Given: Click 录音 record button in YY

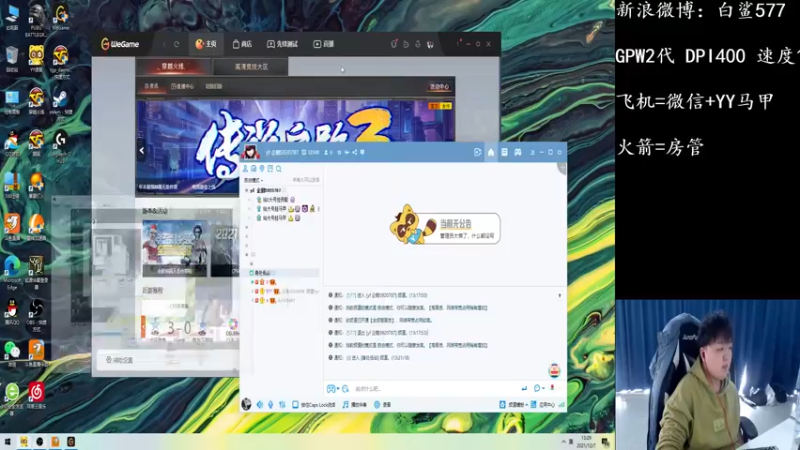Looking at the screenshot, I should click(x=383, y=405).
